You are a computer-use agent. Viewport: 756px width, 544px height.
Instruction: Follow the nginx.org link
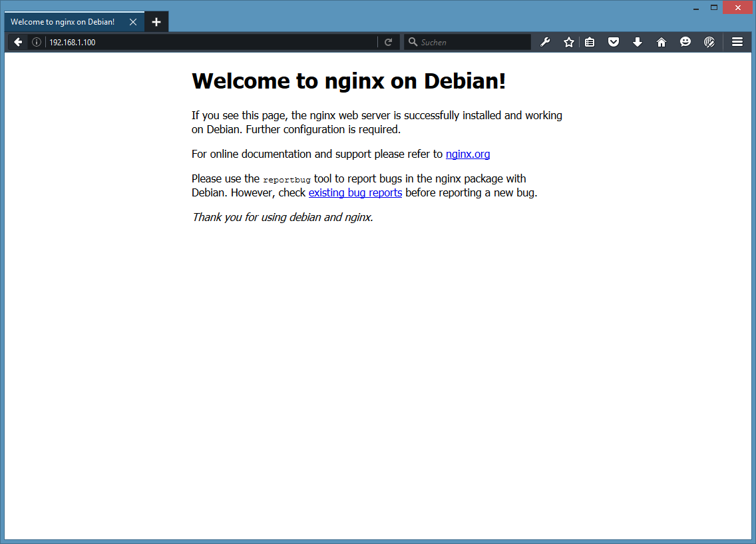(468, 154)
